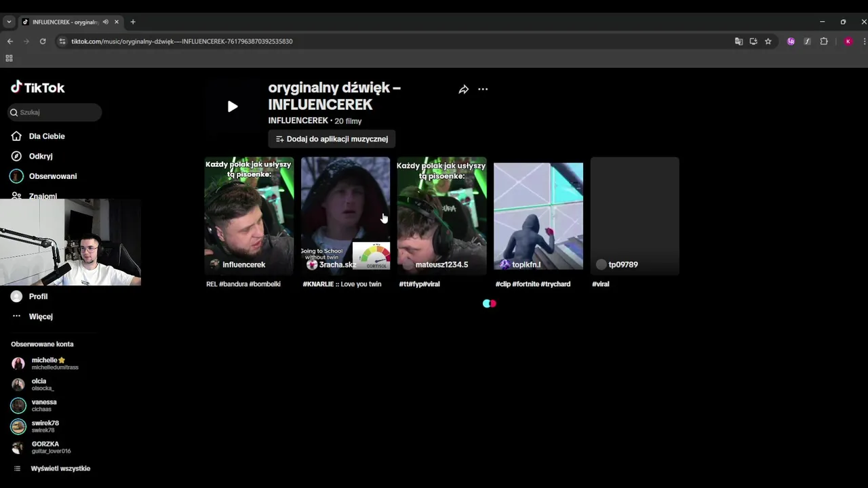Share the sound via arrow icon

(x=464, y=89)
